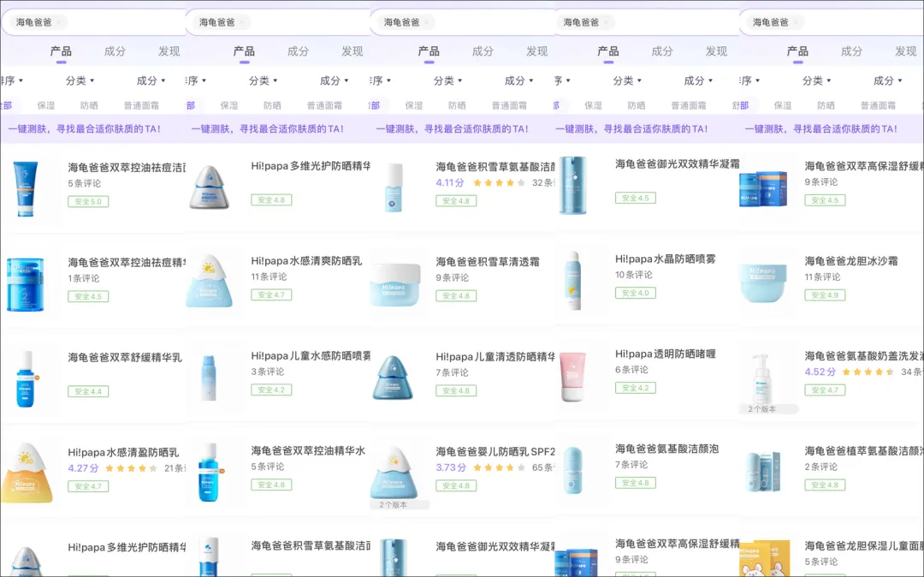This screenshot has height=577, width=924.
Task: Open the yellow 海龟爸爸龙胆保湿儿童面霜 box image
Action: pyautogui.click(x=764, y=558)
